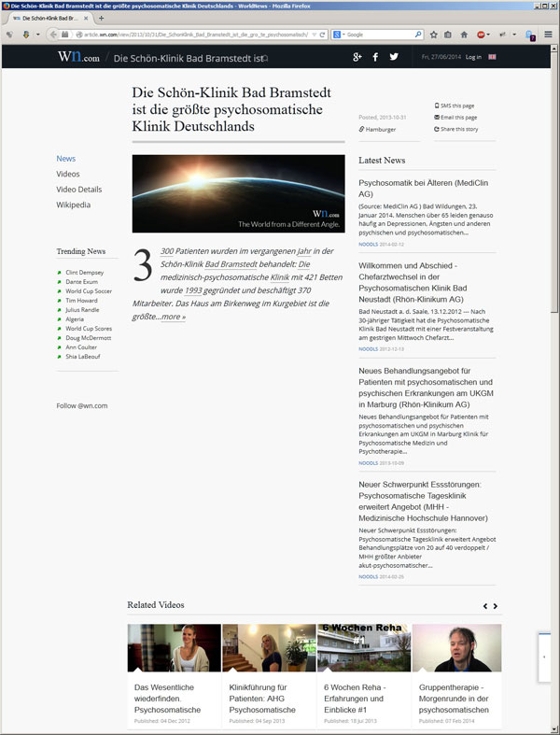Open the News sidebar item
Screen dimensions: 560x735
tap(66, 159)
